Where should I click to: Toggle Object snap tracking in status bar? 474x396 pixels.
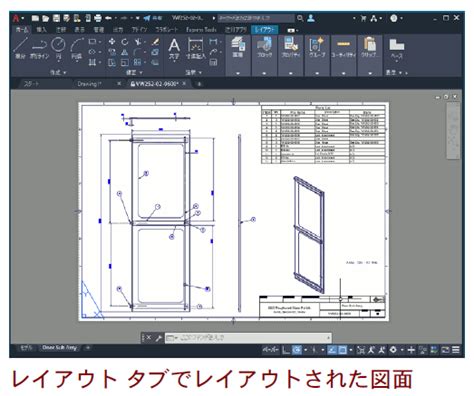click(332, 350)
